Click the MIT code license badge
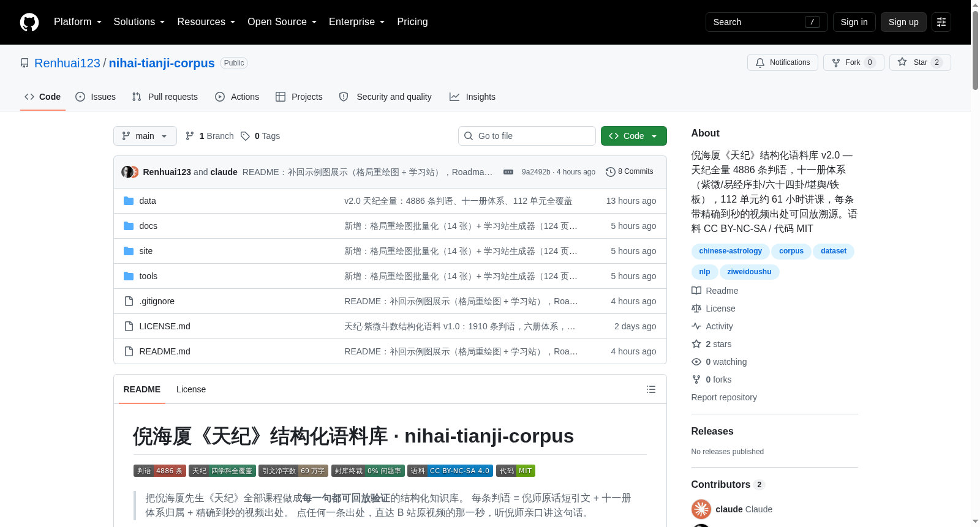 (516, 471)
